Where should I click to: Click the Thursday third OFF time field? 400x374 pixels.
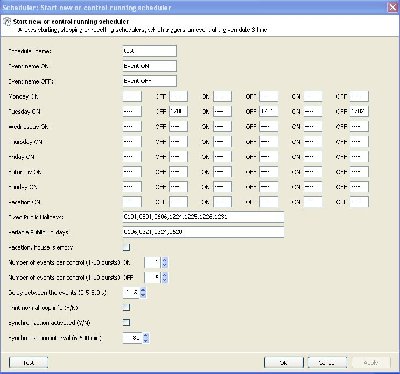[x=359, y=142]
